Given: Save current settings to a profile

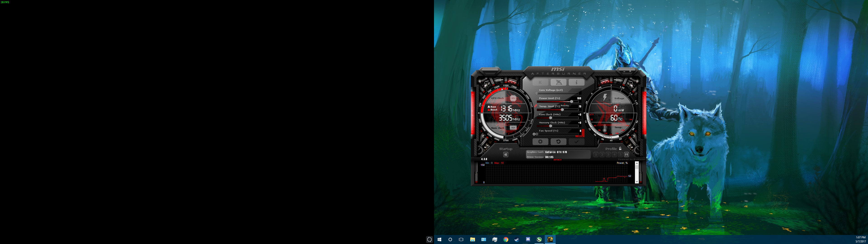Looking at the screenshot, I should tap(626, 155).
